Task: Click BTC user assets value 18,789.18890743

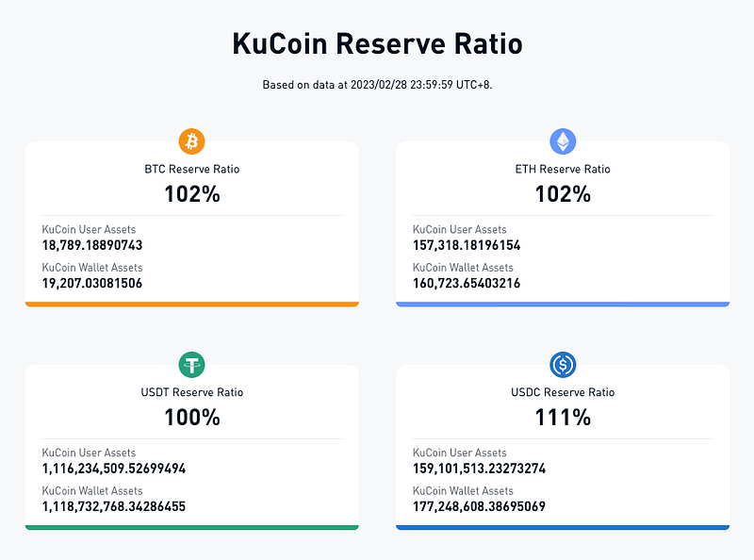Action: pos(92,245)
